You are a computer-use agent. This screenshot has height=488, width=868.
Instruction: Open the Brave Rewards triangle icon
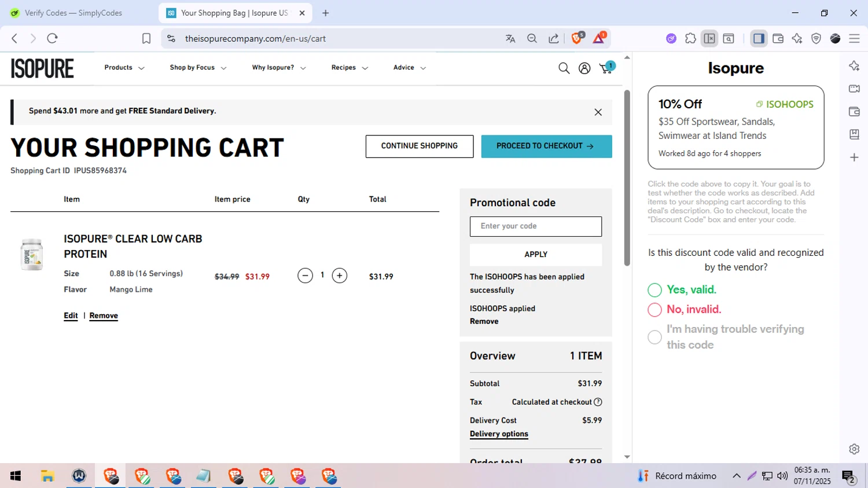[x=599, y=38]
